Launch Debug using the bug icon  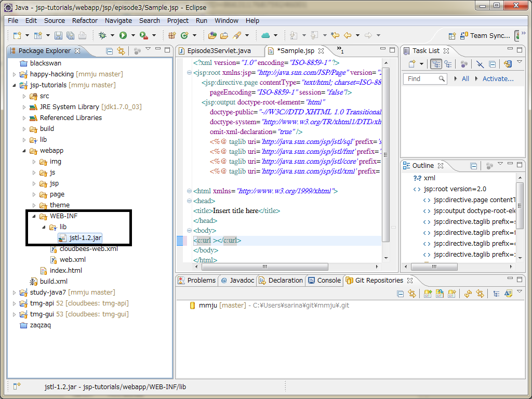coord(103,35)
